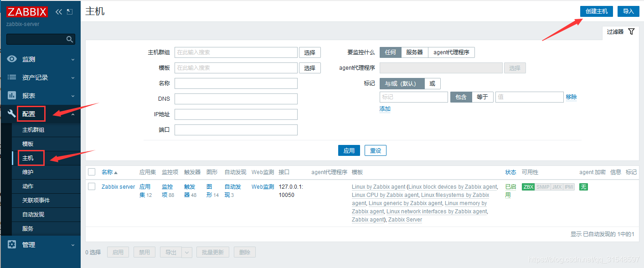Click the filter funnel icon

631,31
